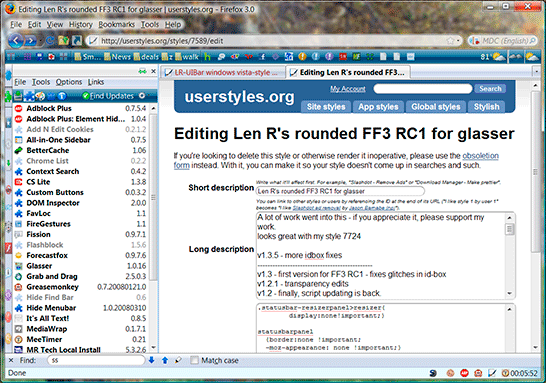The width and height of the screenshot is (546, 383).
Task: Click the Highlight all marker icon
Action: (x=178, y=360)
